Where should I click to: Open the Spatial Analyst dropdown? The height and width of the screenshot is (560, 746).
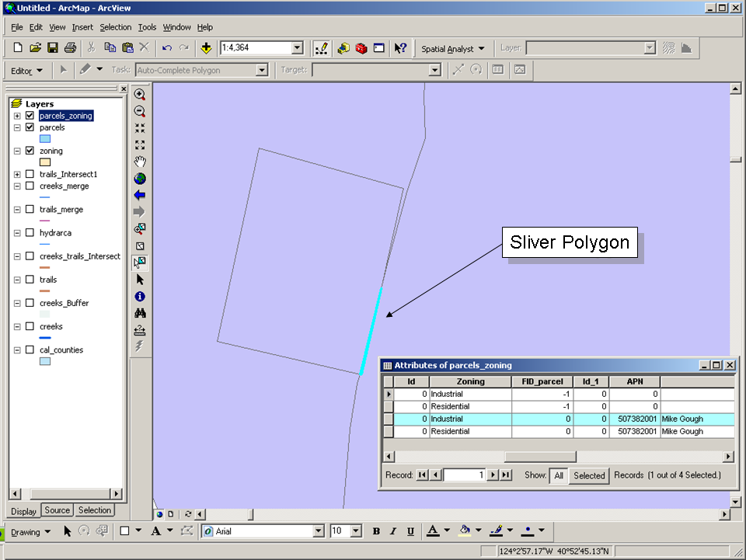coord(453,48)
